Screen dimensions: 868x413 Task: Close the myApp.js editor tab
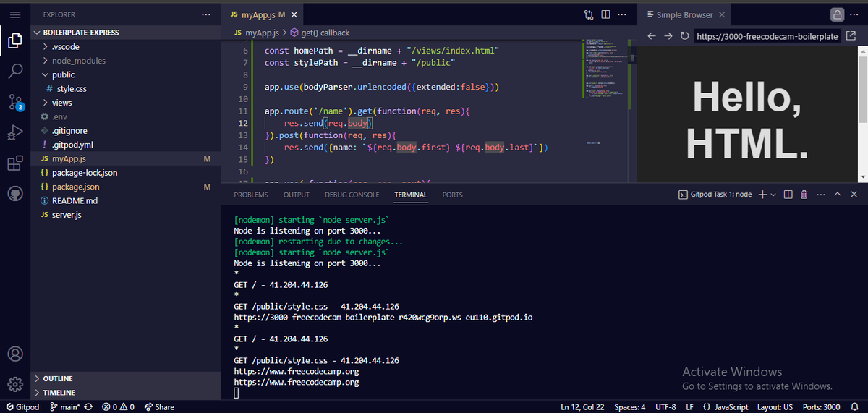click(293, 14)
